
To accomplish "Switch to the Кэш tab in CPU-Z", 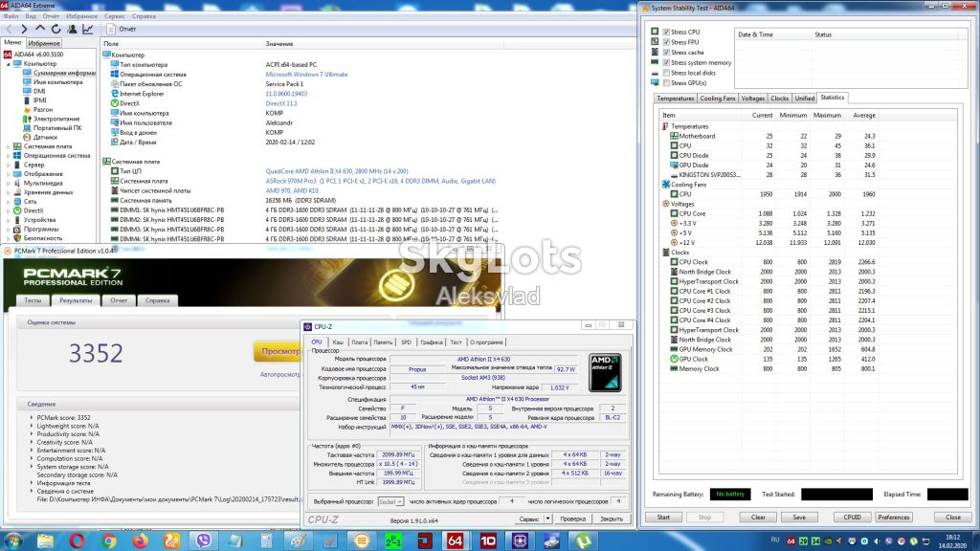I will click(x=338, y=342).
